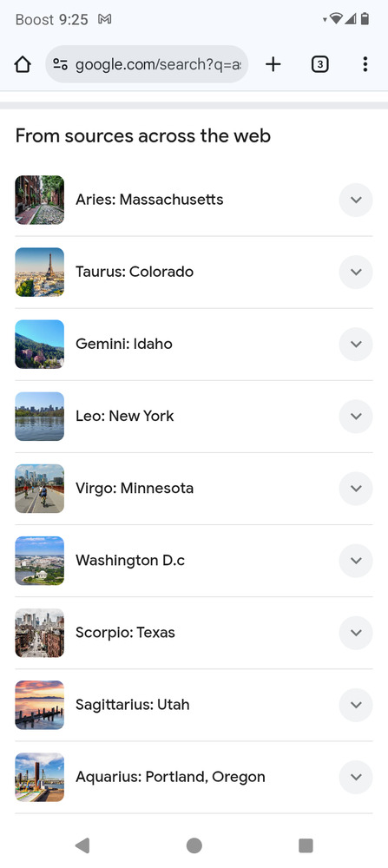This screenshot has height=868, width=388.
Task: Open Chrome three-dot overflow menu
Action: pyautogui.click(x=365, y=65)
